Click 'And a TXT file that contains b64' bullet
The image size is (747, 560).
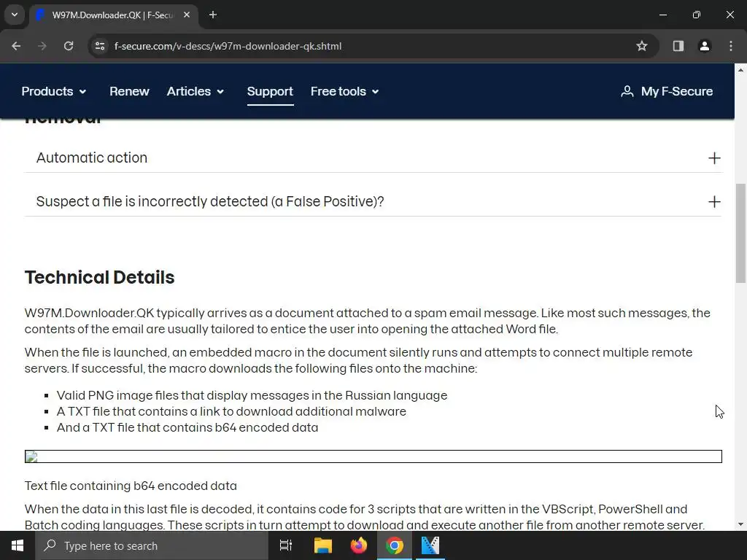pos(187,427)
